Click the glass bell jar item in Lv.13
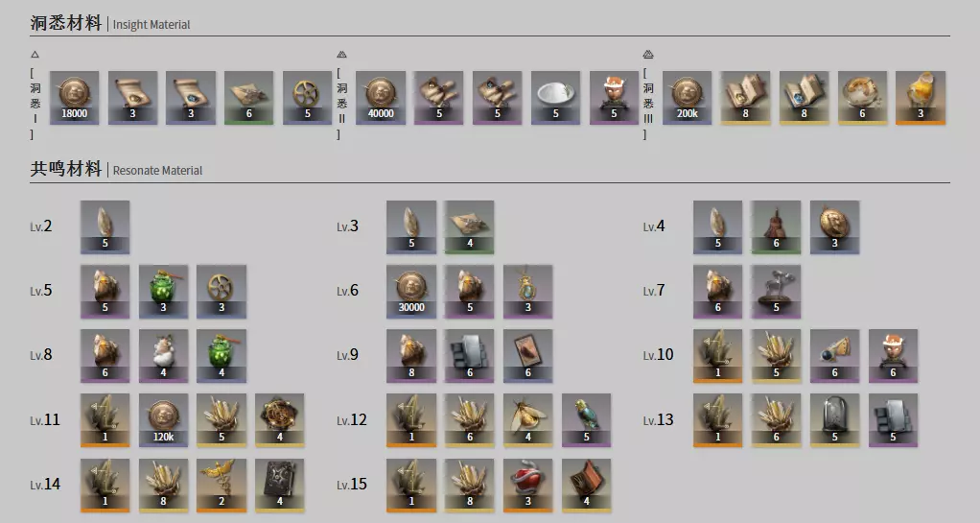Viewport: 980px width, 523px height. (834, 420)
